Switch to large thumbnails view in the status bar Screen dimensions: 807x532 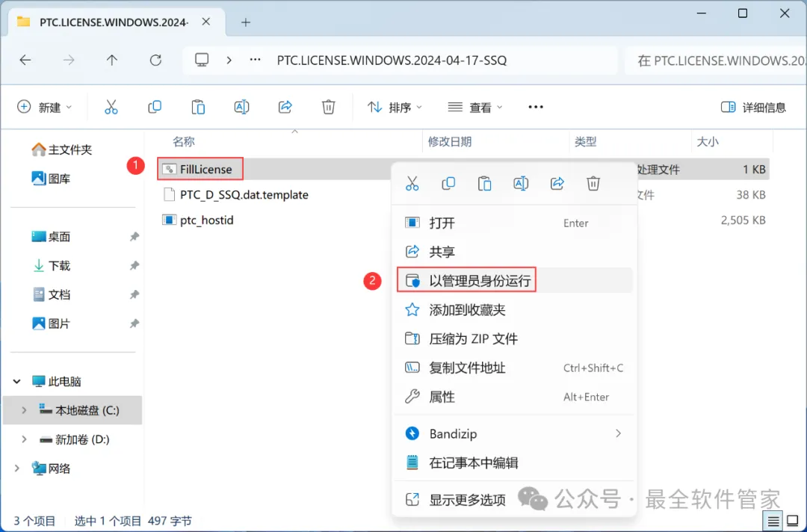(x=793, y=522)
